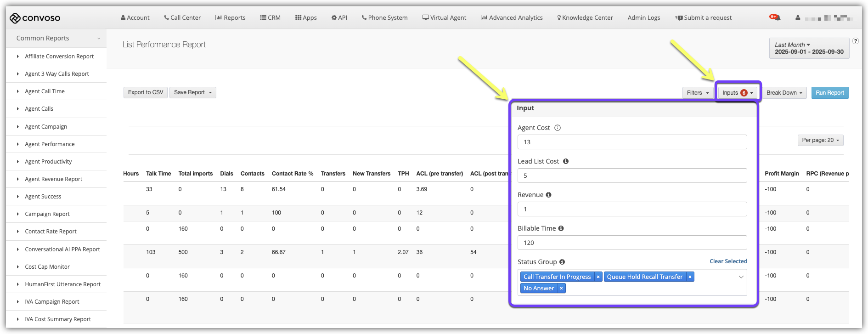Remove the No Answer status tag
Image resolution: width=868 pixels, height=334 pixels.
[561, 289]
